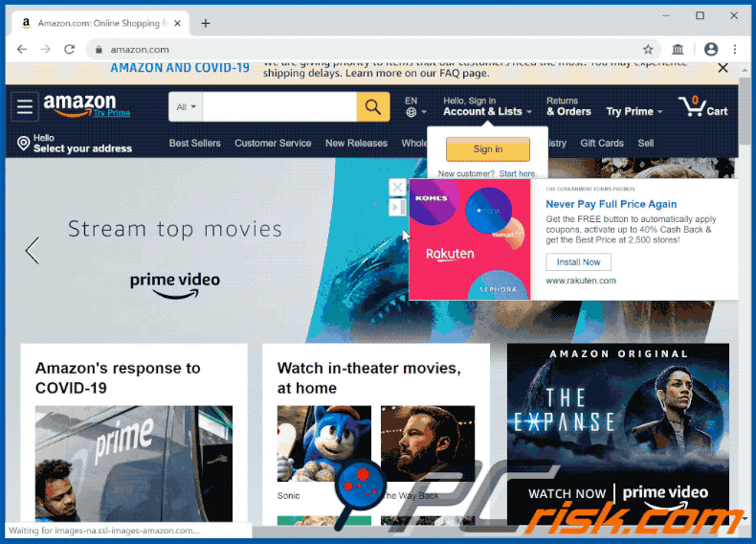Click the Try Prime link under logo
The height and width of the screenshot is (544, 756).
[112, 113]
